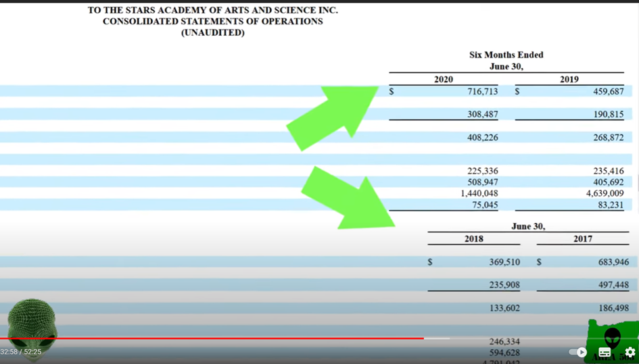This screenshot has height=364, width=639.
Task: Select the 683,946 value under 2017
Action: pos(614,262)
